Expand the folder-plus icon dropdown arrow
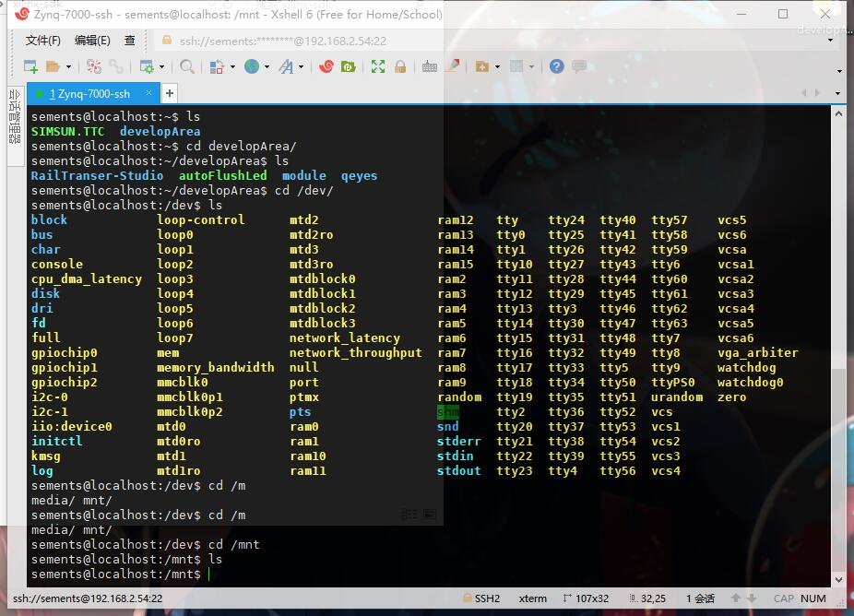Image resolution: width=854 pixels, height=616 pixels. pyautogui.click(x=497, y=67)
